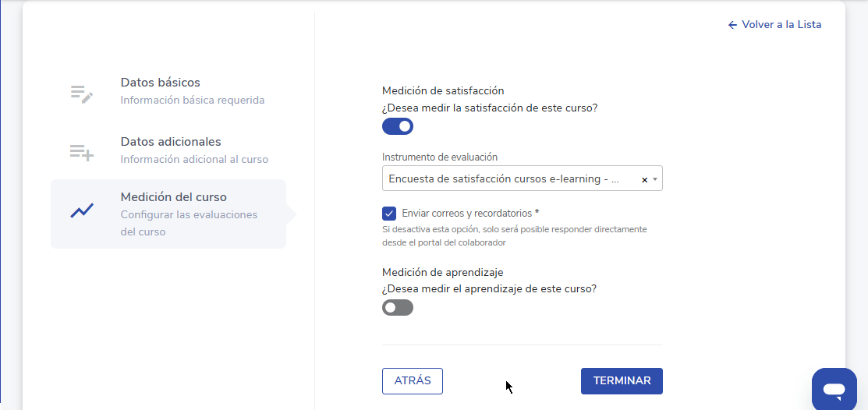This screenshot has height=410, width=868.
Task: Click the list-plus icon beside Datos adicionales
Action: (x=82, y=153)
